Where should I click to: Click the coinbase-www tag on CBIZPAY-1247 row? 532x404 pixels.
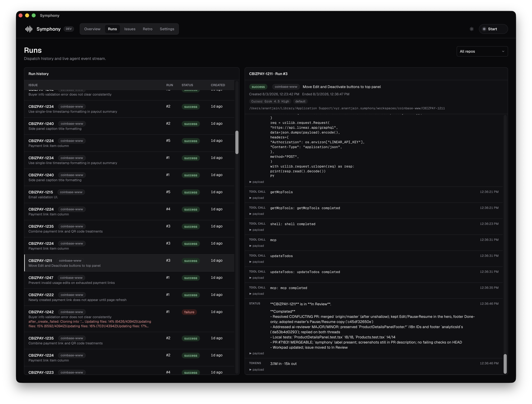71,278
